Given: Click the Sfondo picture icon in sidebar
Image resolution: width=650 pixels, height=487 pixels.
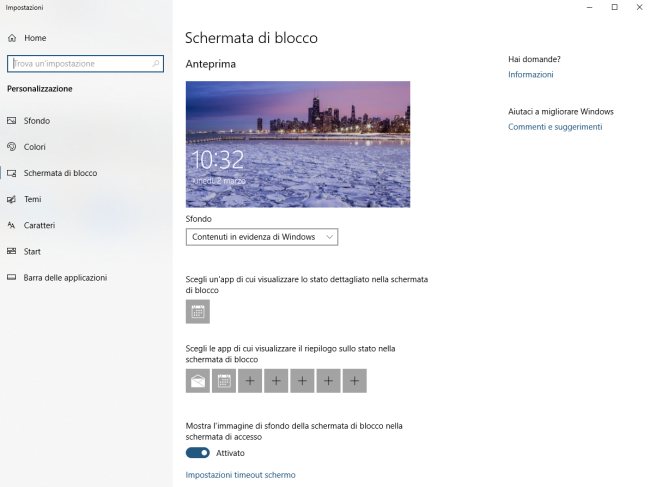Looking at the screenshot, I should click(x=12, y=121).
